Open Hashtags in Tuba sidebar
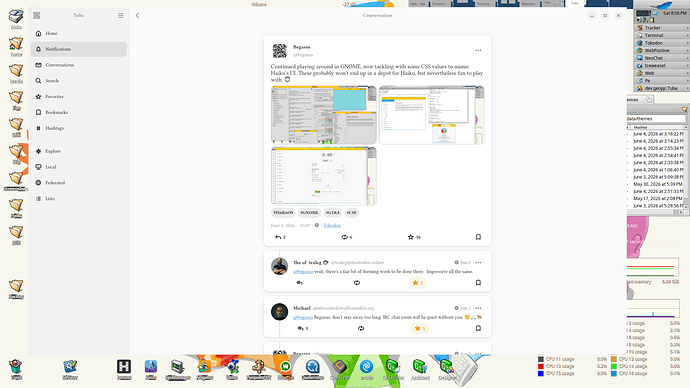This screenshot has width=690, height=388. (x=79, y=128)
